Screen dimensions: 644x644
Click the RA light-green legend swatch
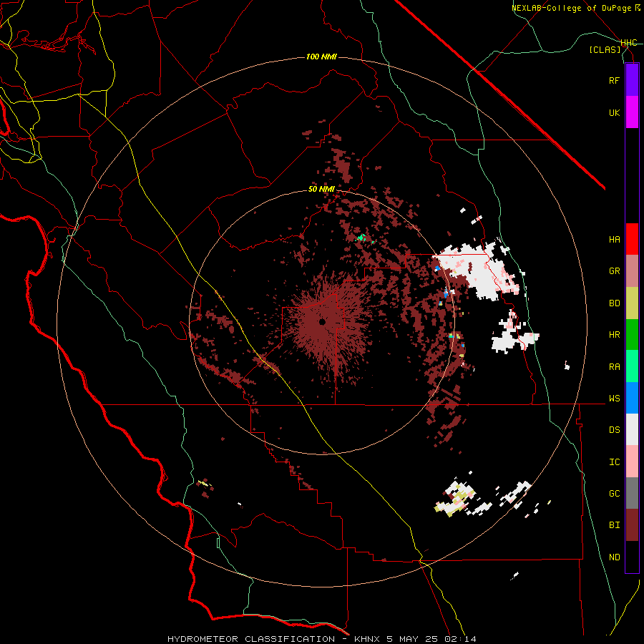pyautogui.click(x=632, y=366)
